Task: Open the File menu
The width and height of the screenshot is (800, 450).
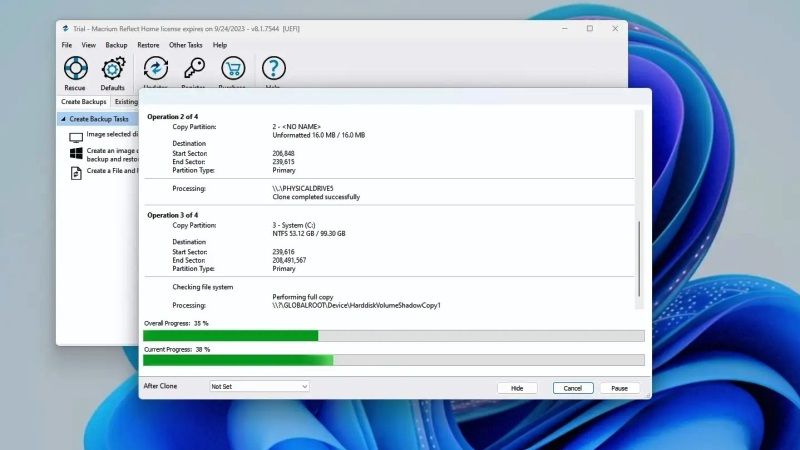Action: pyautogui.click(x=67, y=45)
